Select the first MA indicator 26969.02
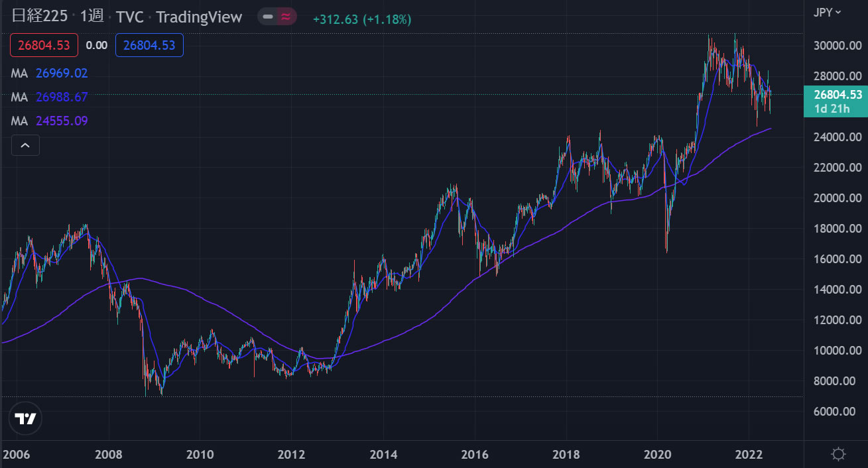The image size is (868, 468). point(61,73)
